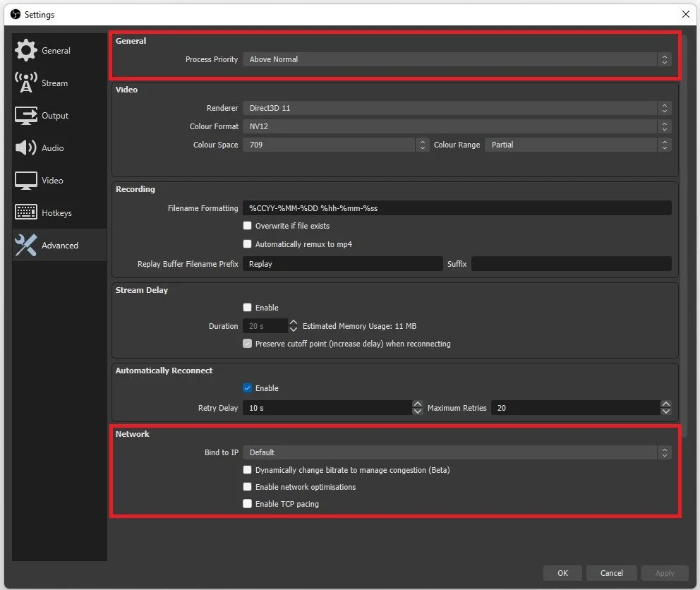Increase Maximum Retries with the up arrow
Image resolution: width=700 pixels, height=590 pixels.
pos(665,404)
